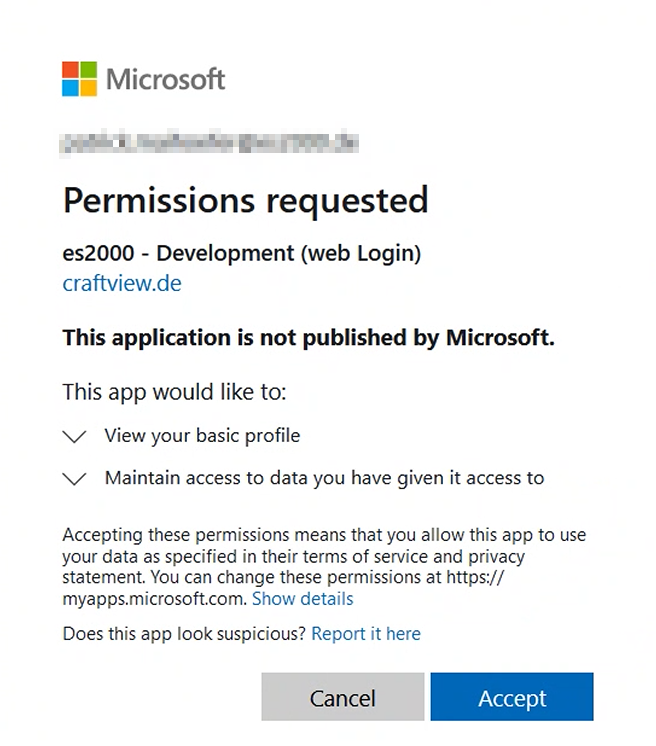Viewport: 656px width, 746px height.
Task: Click the Microsoft wordmark text
Action: coord(165,79)
